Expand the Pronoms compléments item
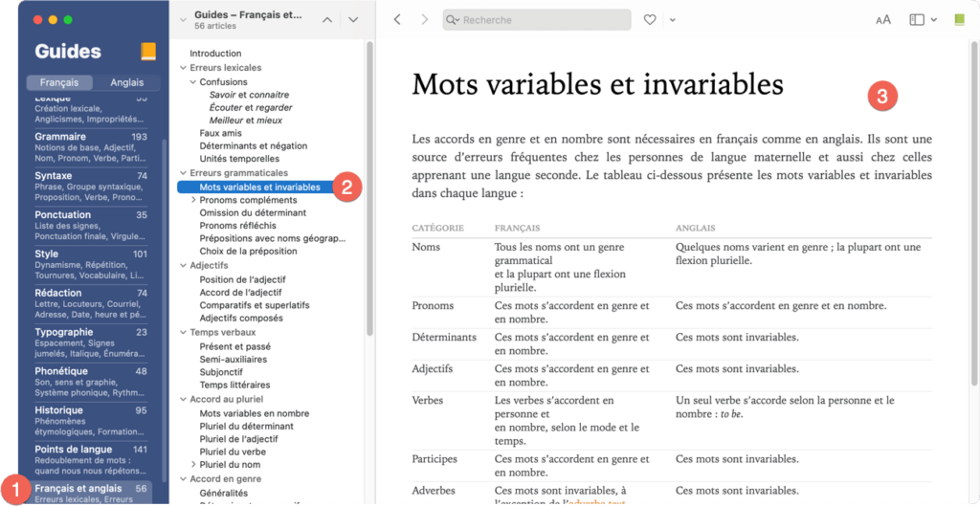Viewport: 980px width, 507px height. 193,200
